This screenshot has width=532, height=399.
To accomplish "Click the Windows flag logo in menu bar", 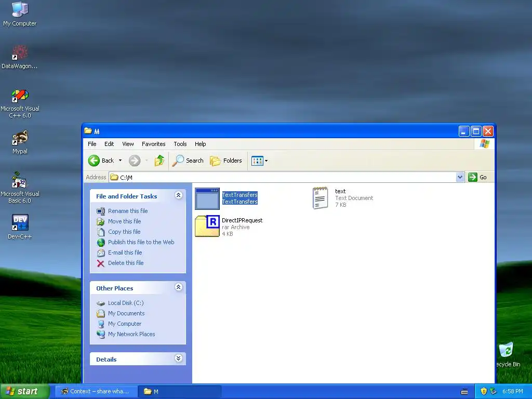I will coord(485,144).
